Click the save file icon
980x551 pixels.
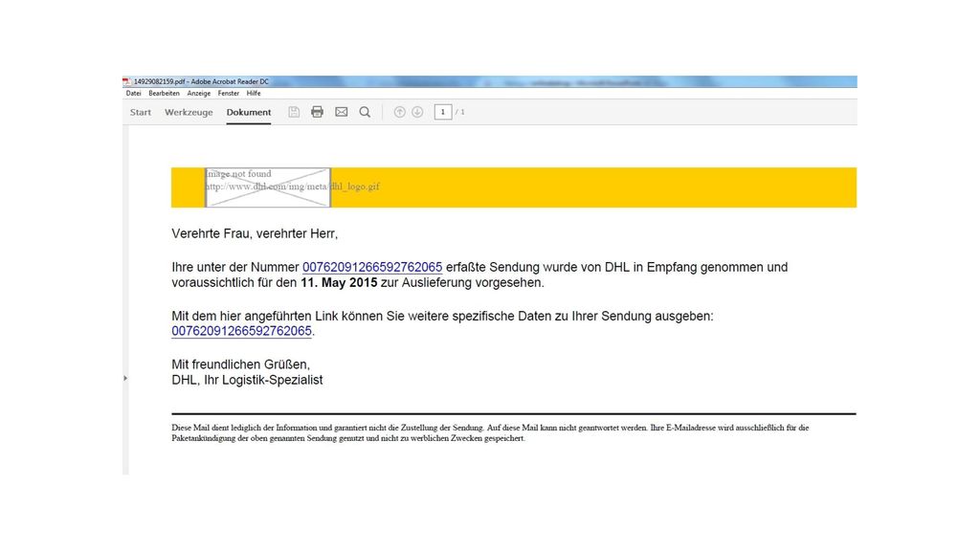click(x=294, y=112)
